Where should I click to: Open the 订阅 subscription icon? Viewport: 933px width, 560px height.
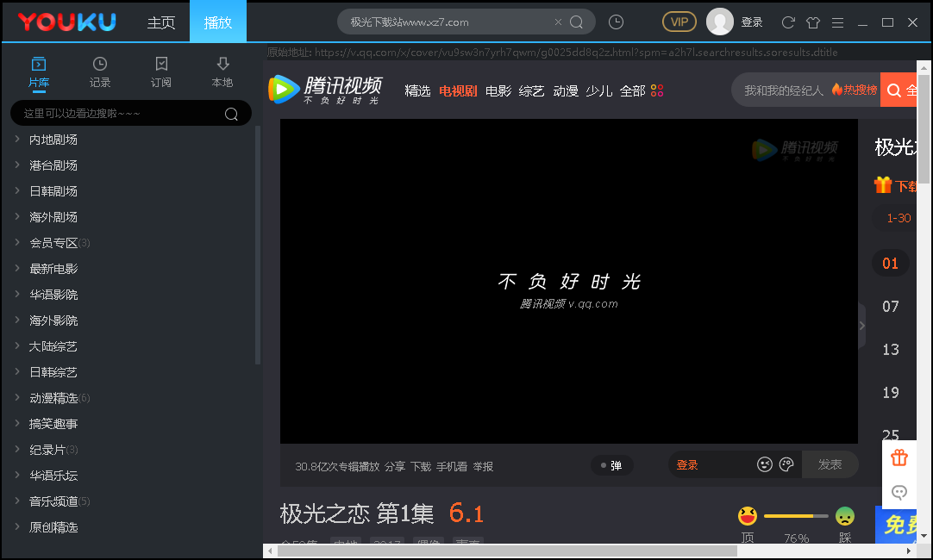click(x=161, y=64)
